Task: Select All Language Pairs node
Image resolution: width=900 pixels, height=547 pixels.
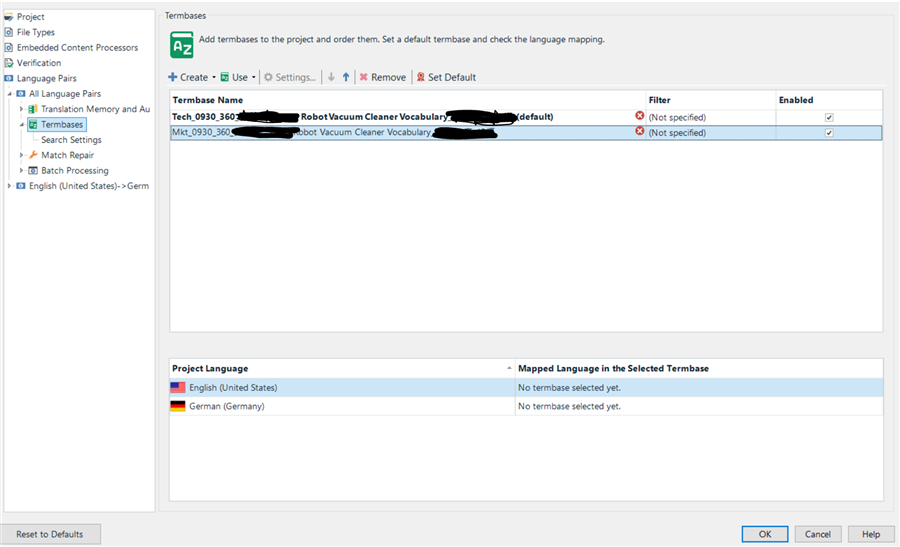Action: pos(65,94)
